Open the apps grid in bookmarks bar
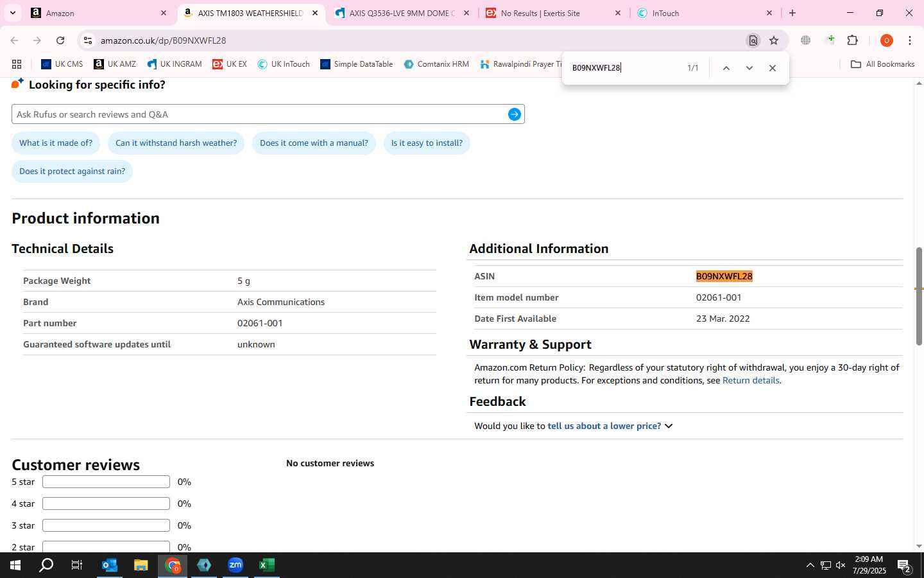The width and height of the screenshot is (924, 578). tap(17, 64)
